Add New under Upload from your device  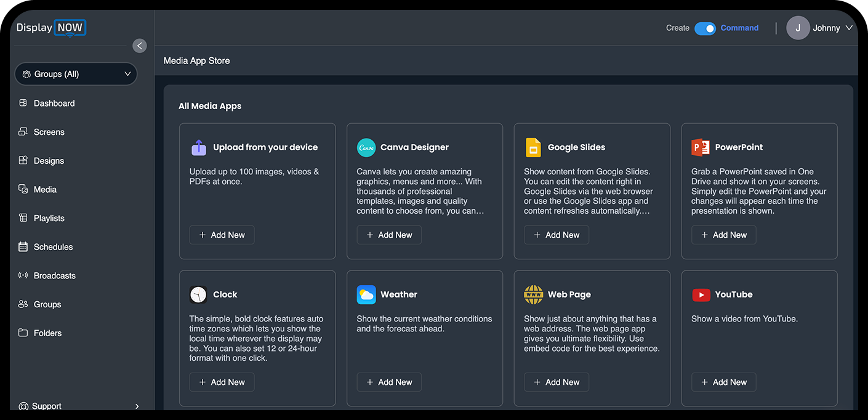(x=222, y=235)
